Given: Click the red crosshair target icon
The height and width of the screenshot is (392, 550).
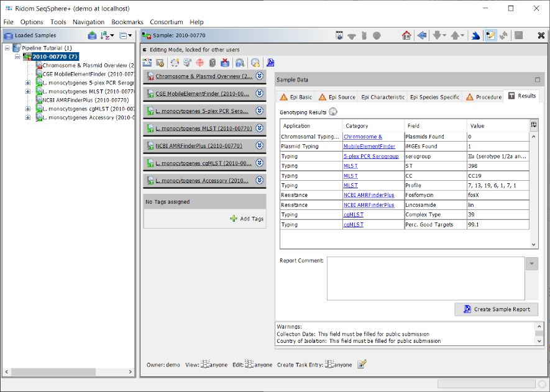Looking at the screenshot, I should 199,62.
